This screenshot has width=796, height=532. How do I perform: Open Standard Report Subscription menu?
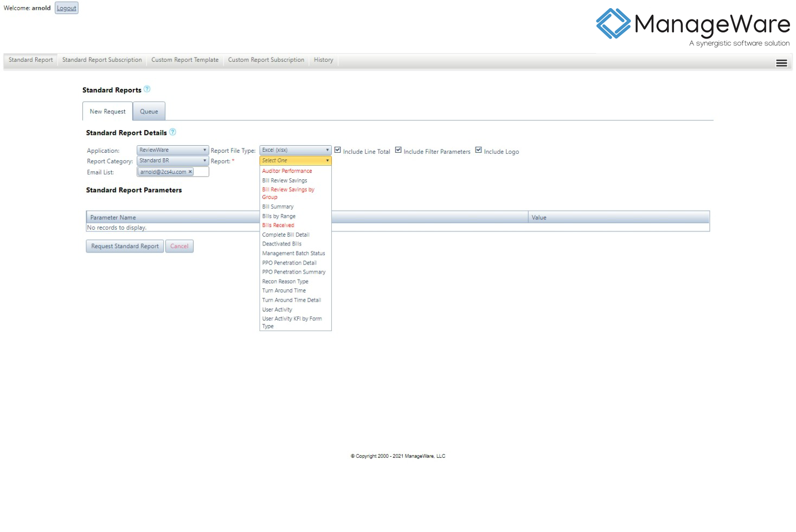102,60
